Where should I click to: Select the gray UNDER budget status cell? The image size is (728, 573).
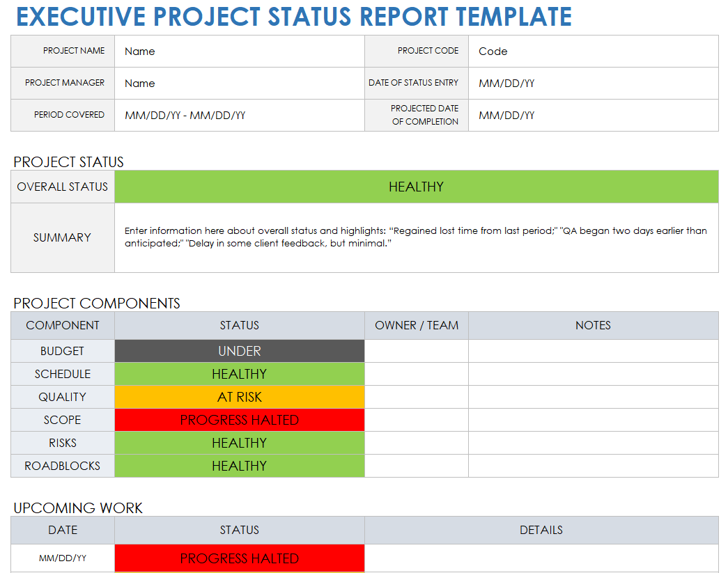[239, 351]
